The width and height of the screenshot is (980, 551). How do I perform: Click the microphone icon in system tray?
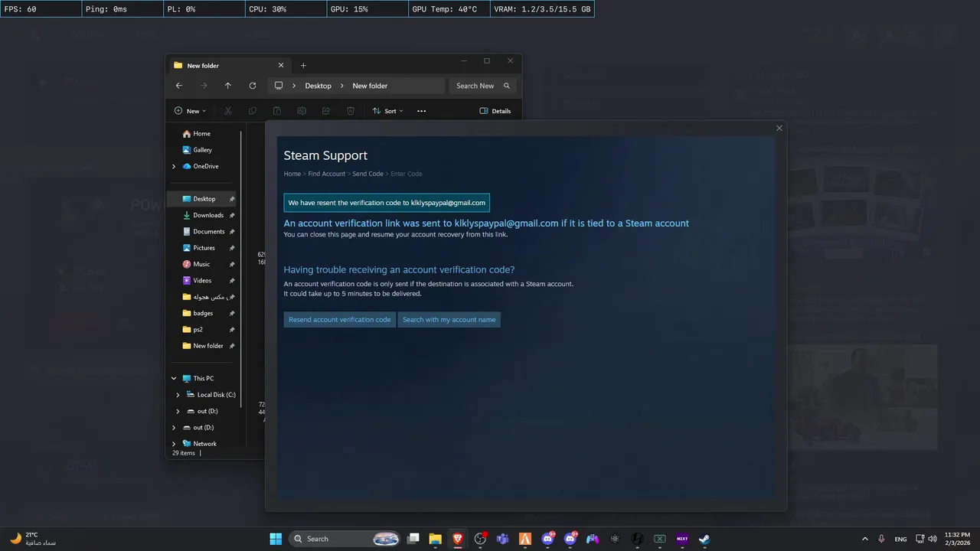tap(882, 539)
